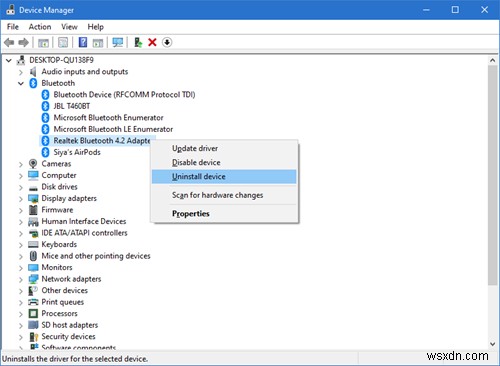Open Properties from the context menu
500x366 pixels.
224,213
